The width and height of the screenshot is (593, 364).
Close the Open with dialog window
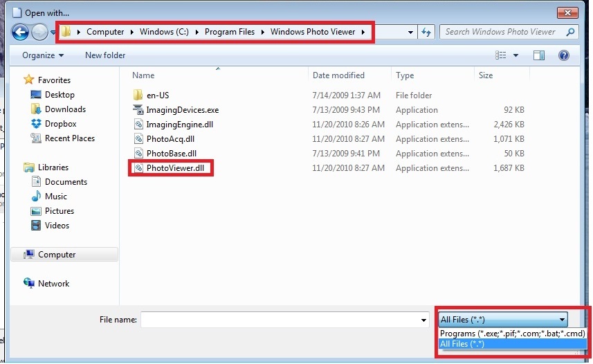(x=567, y=13)
